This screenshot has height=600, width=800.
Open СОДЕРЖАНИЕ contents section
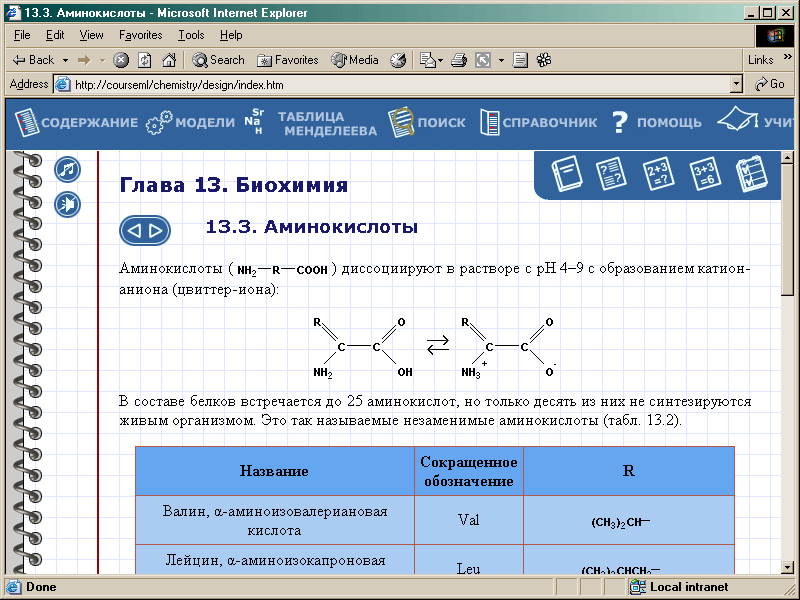pos(77,122)
